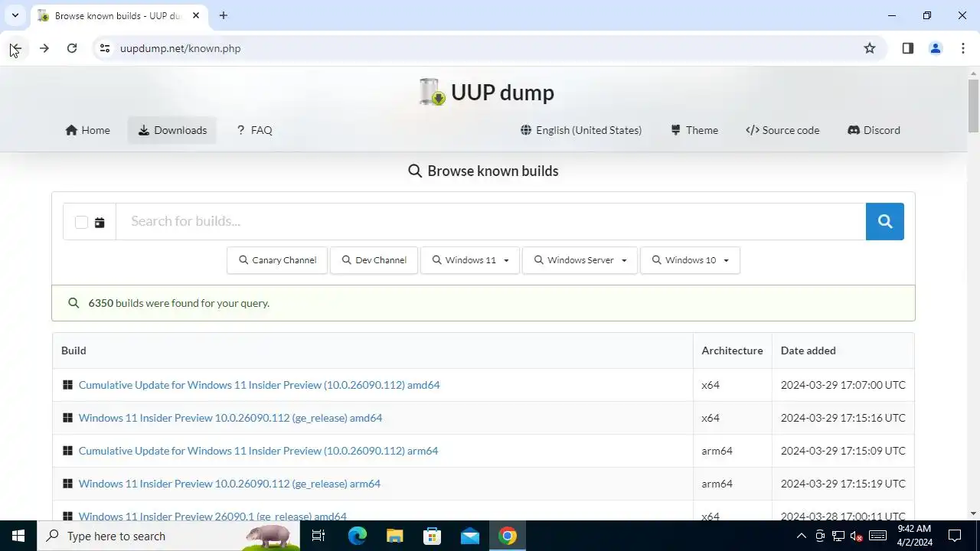Open Chrome side panel icon
980x551 pixels.
click(908, 48)
